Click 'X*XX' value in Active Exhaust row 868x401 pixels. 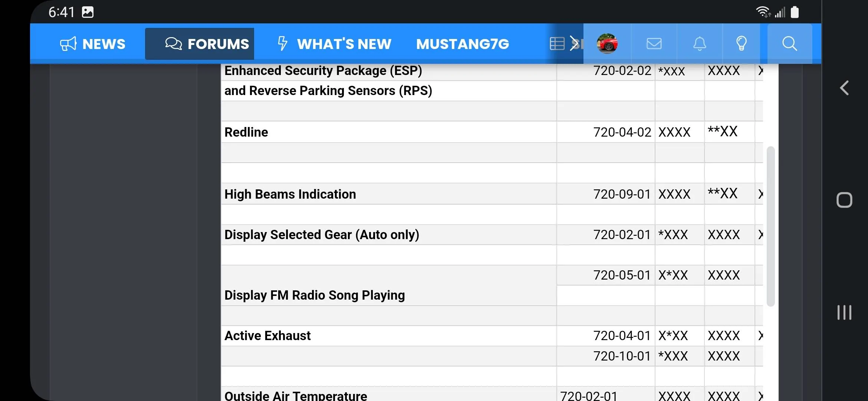coord(673,336)
